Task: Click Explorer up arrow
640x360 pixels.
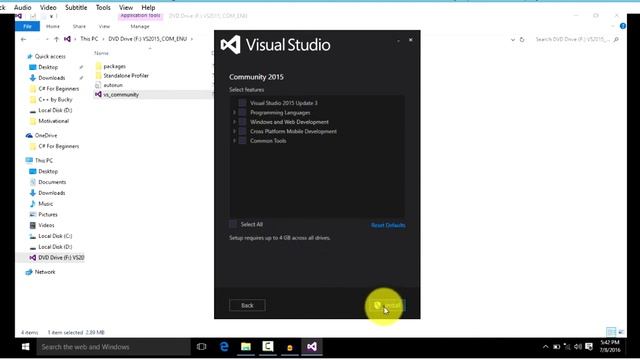Action: [x=56, y=39]
